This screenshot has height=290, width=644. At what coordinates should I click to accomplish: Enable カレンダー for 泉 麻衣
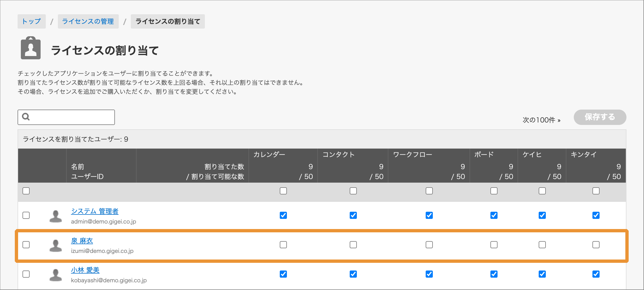pyautogui.click(x=283, y=245)
